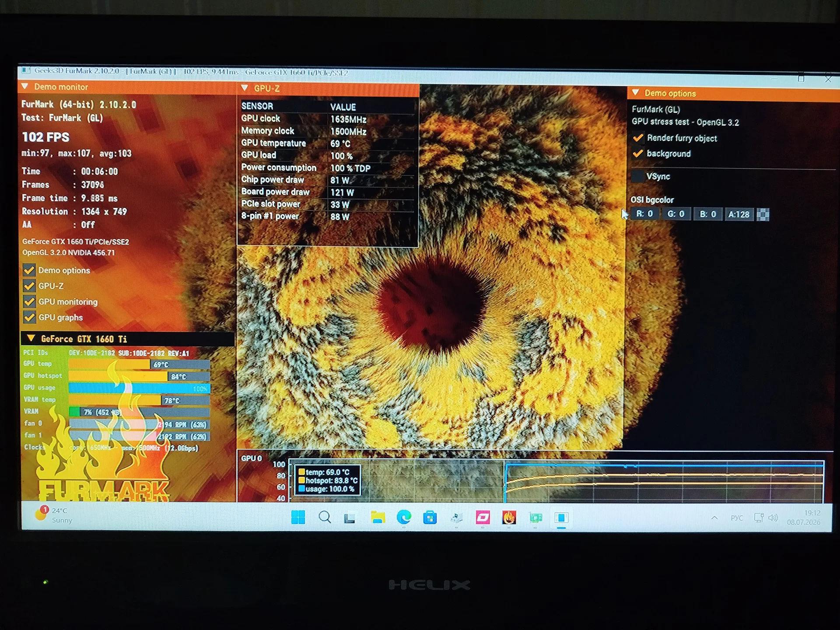Switch the РУС input language

(737, 518)
